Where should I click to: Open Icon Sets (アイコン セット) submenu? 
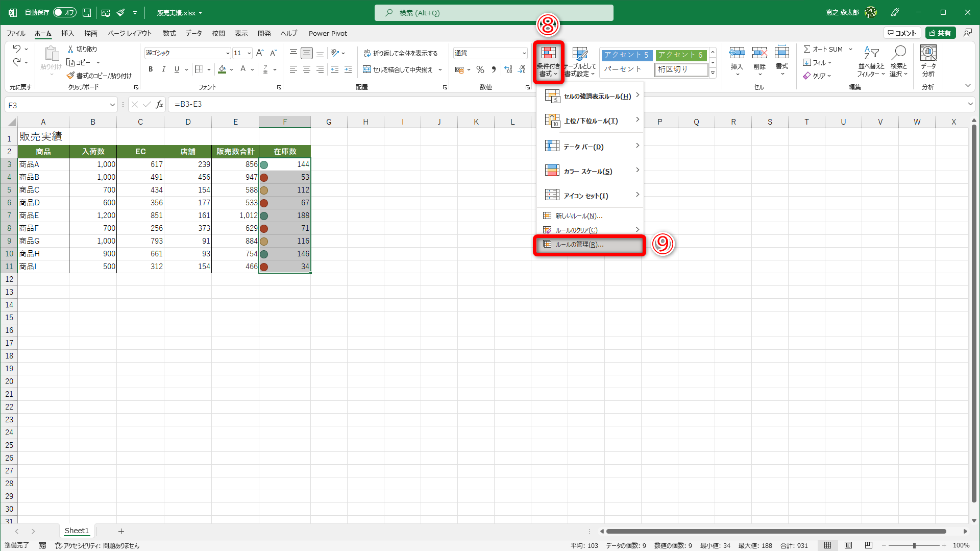[x=590, y=195]
